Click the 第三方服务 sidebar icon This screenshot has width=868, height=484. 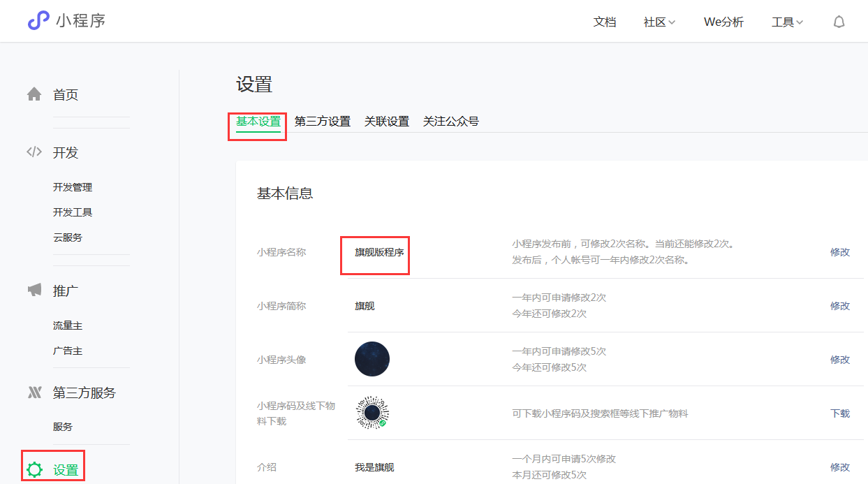click(34, 393)
